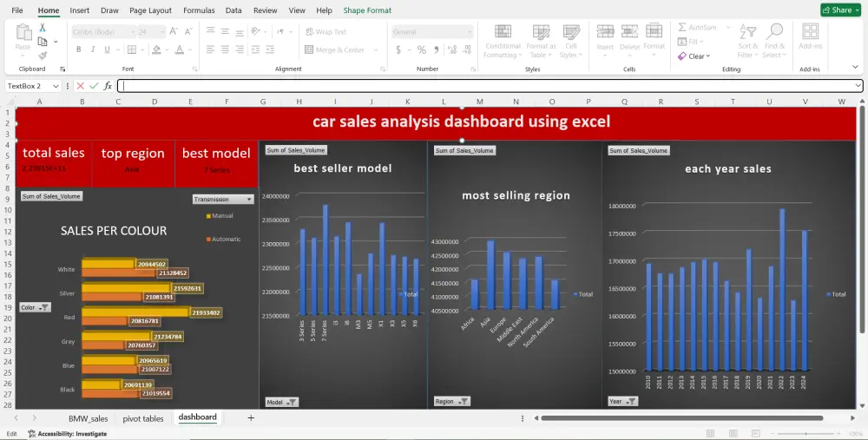The image size is (868, 440).
Task: Open the Shape Format tab
Action: pyautogui.click(x=367, y=10)
